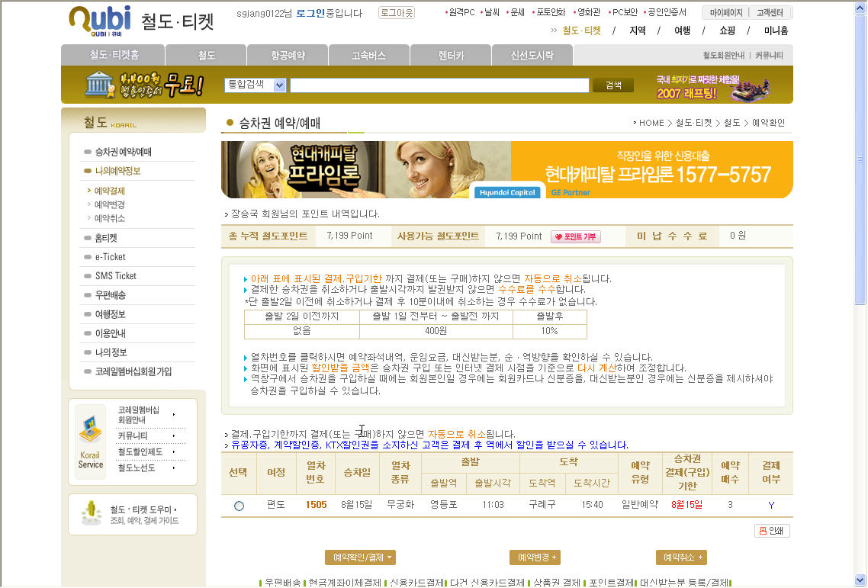Open the 예약확인/결제 dropdown button
Screen dimensions: 868x588
360,557
